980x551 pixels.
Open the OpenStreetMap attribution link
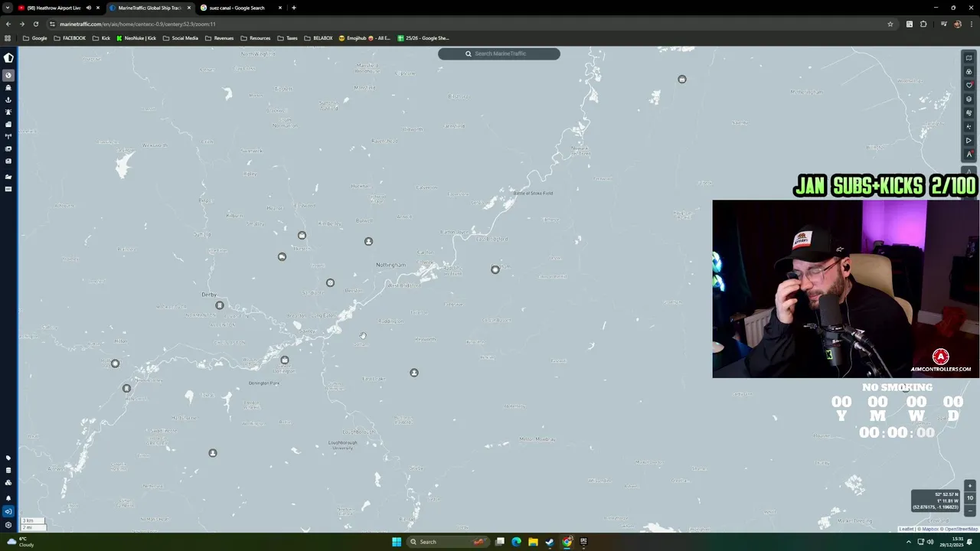[x=961, y=529]
